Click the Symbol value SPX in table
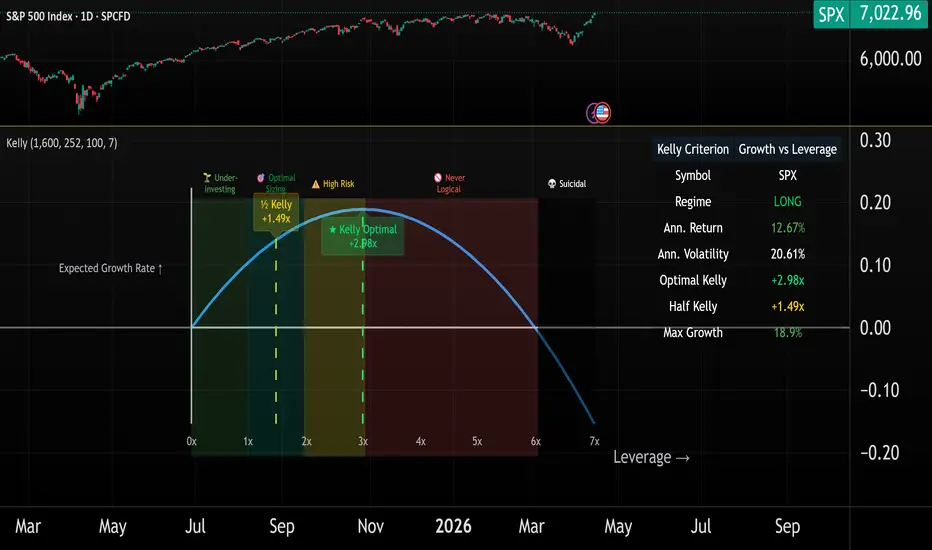This screenshot has height=550, width=932. point(788,175)
